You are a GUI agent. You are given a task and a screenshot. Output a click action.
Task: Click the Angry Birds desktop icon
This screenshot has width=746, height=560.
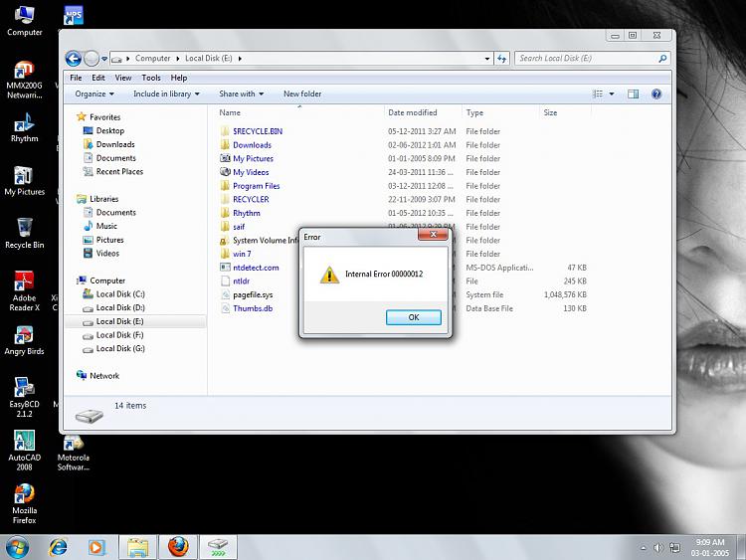click(24, 340)
